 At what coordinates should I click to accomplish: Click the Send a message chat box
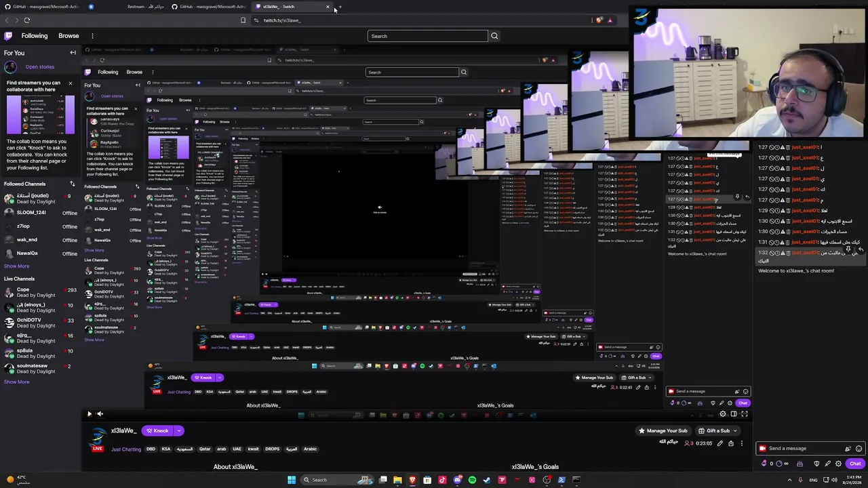pyautogui.click(x=810, y=448)
